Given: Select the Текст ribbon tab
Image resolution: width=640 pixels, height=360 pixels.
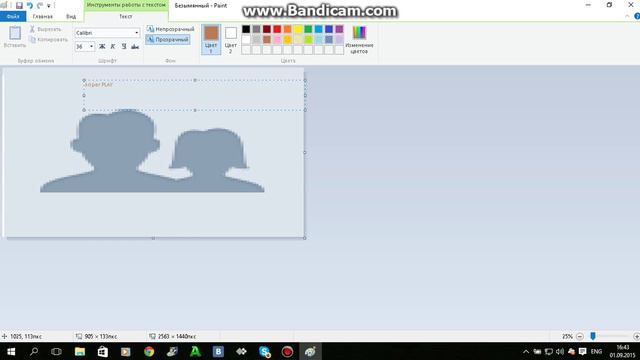Looking at the screenshot, I should tap(126, 16).
